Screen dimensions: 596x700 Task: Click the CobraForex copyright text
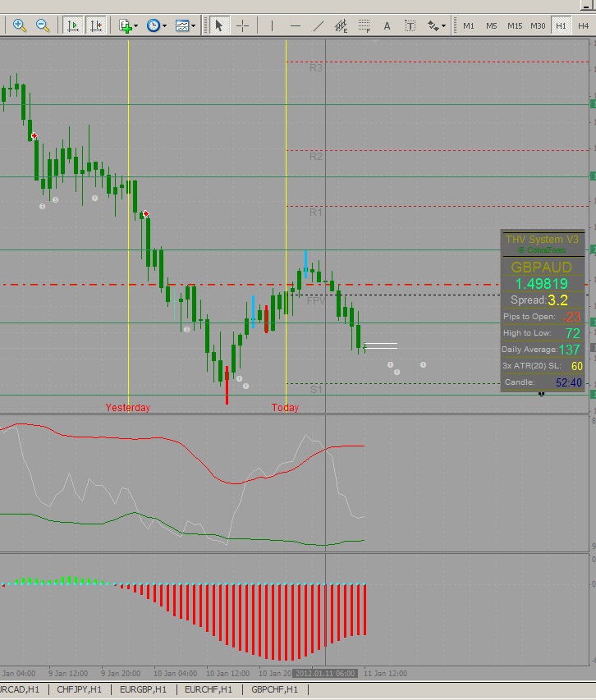[542, 250]
